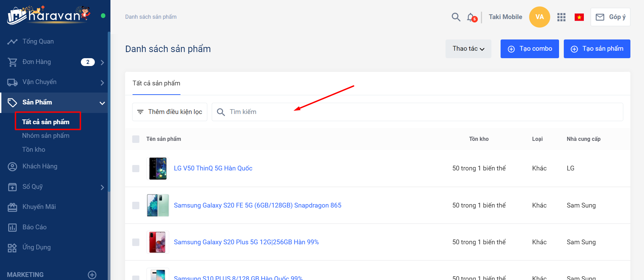Expand the Đơn Hàng sidebar menu

coord(102,62)
